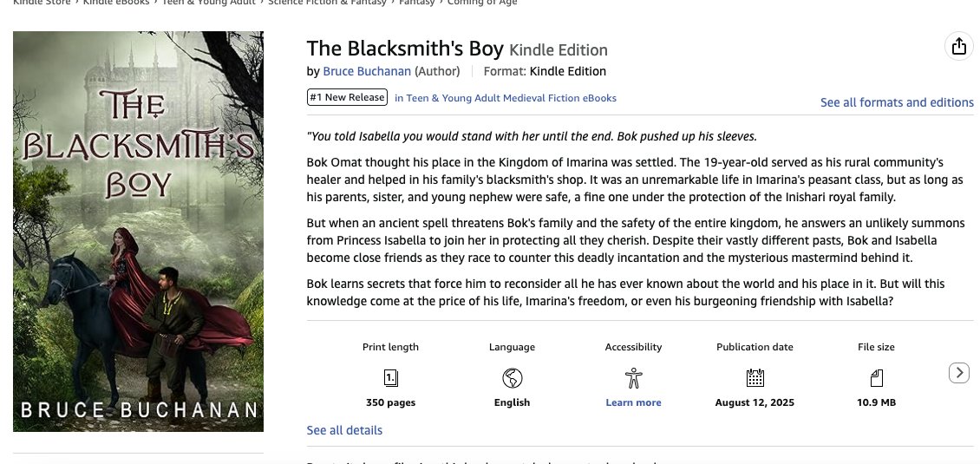The image size is (980, 464).
Task: Expand See all details
Action: pos(344,430)
